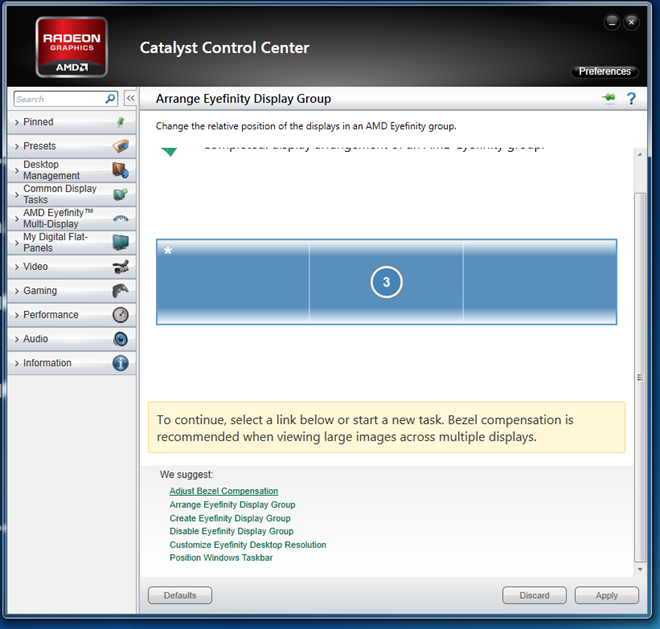Open Customize Eyefinity Desktop Resolution link
660x629 pixels.
[x=248, y=544]
